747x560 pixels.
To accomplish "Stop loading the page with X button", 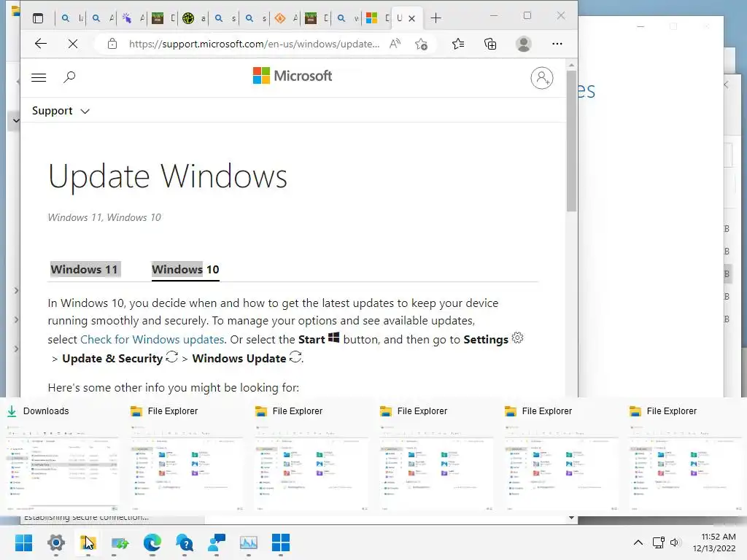I will click(72, 44).
